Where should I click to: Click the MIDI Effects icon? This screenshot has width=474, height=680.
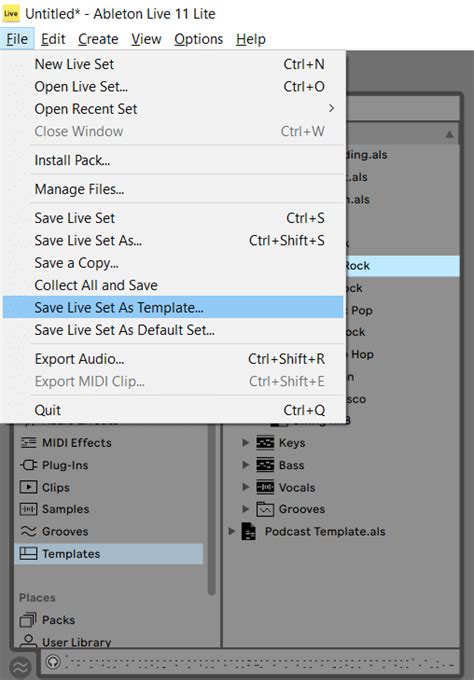point(28,443)
